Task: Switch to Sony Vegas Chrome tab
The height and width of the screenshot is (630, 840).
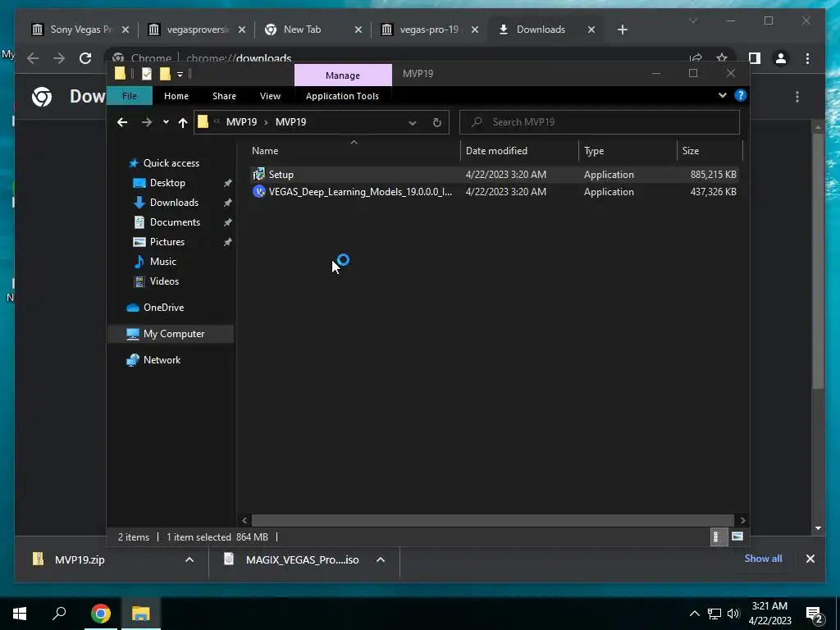Action: click(81, 30)
